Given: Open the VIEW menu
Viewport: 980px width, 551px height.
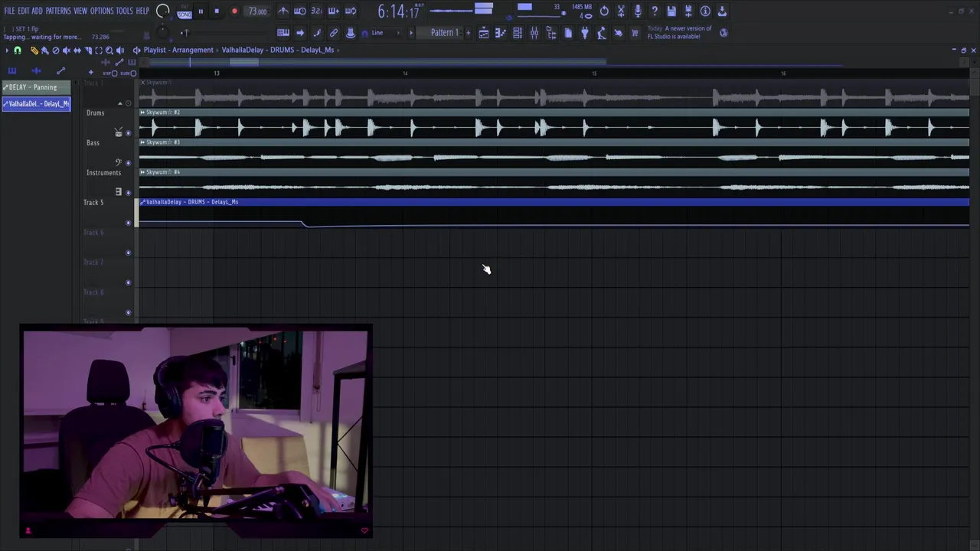Looking at the screenshot, I should [x=80, y=11].
